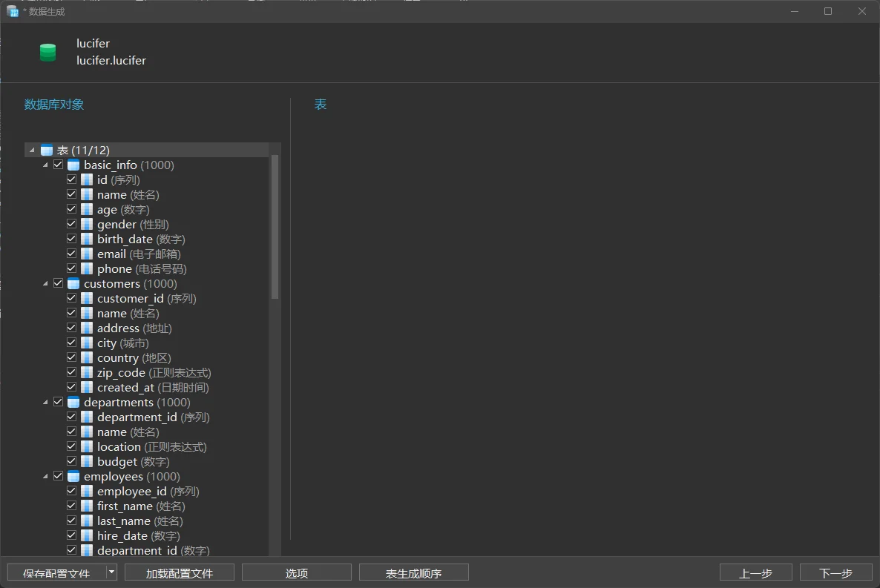Screen dimensions: 880x588
Task: Open the save config file dropdown arrow
Action: click(x=111, y=572)
